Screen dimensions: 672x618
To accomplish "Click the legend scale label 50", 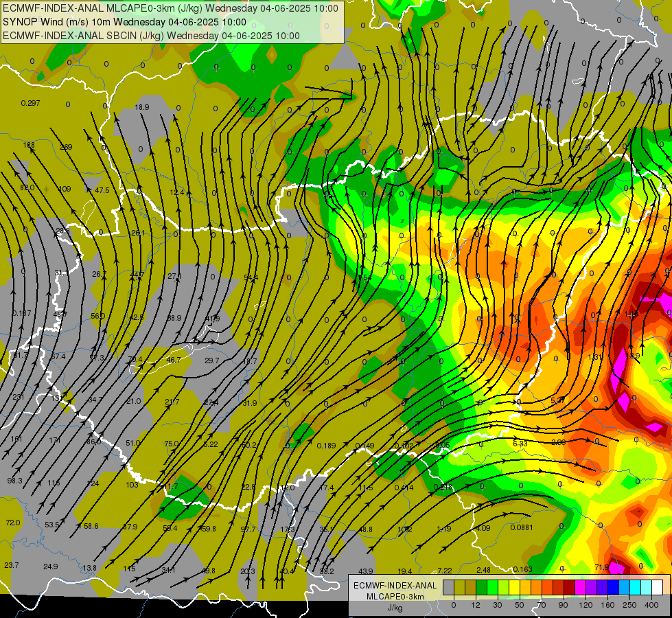I will 520,605.
